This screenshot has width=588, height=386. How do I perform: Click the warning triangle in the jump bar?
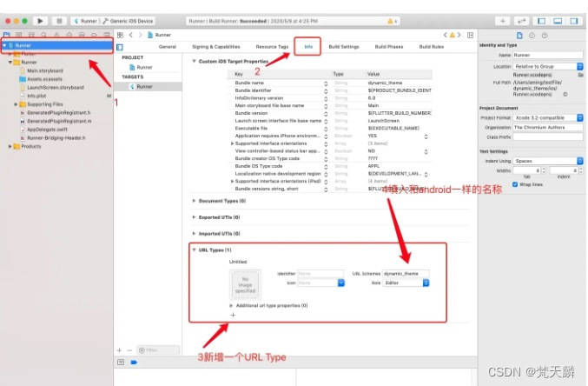tap(453, 35)
